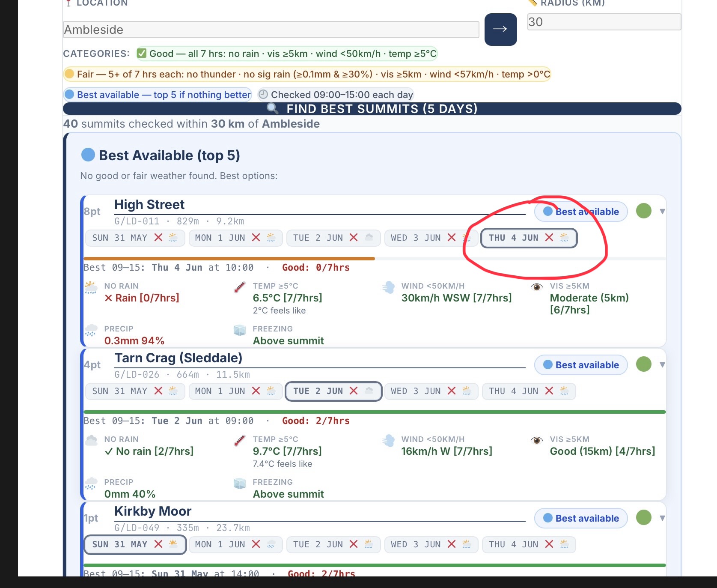717x588 pixels.
Task: Click the wind icon in High Street details
Action: point(389,287)
